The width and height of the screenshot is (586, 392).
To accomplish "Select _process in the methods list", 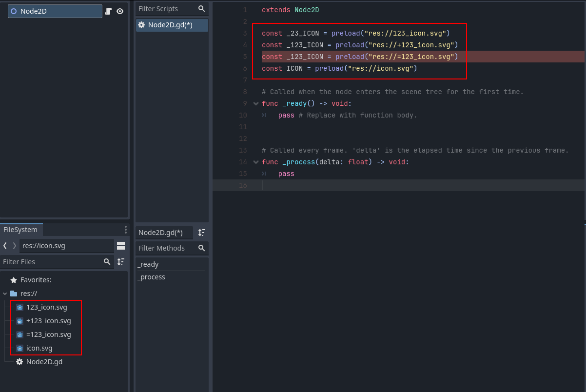I will coord(151,277).
